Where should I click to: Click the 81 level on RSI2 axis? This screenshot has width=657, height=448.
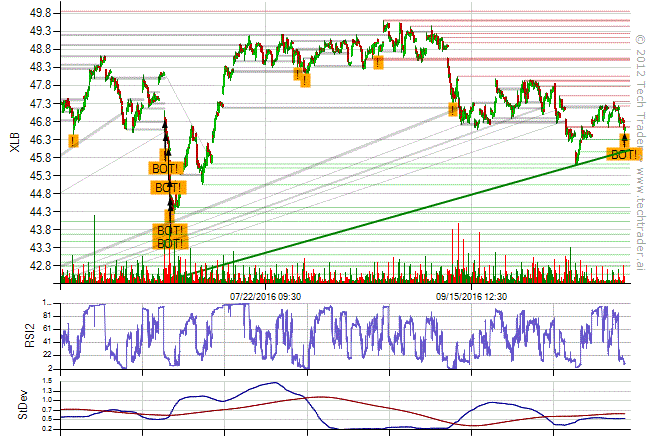pos(47,314)
